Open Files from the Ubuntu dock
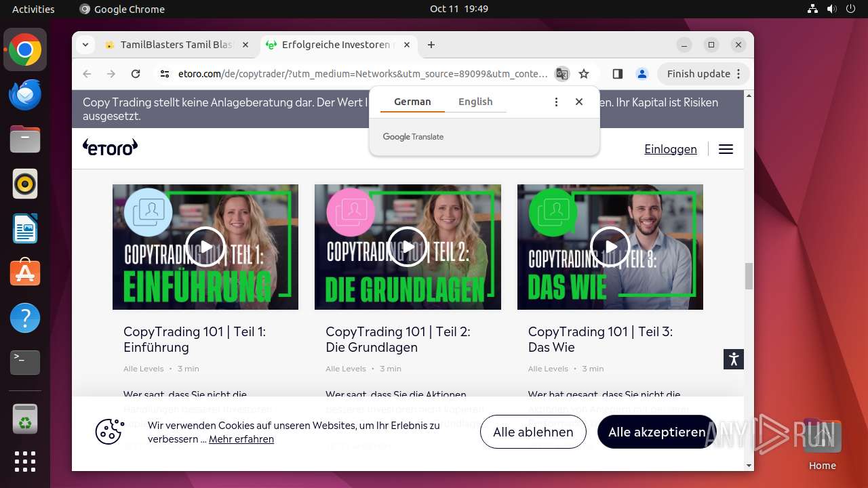Viewport: 868px width, 488px height. click(x=25, y=139)
